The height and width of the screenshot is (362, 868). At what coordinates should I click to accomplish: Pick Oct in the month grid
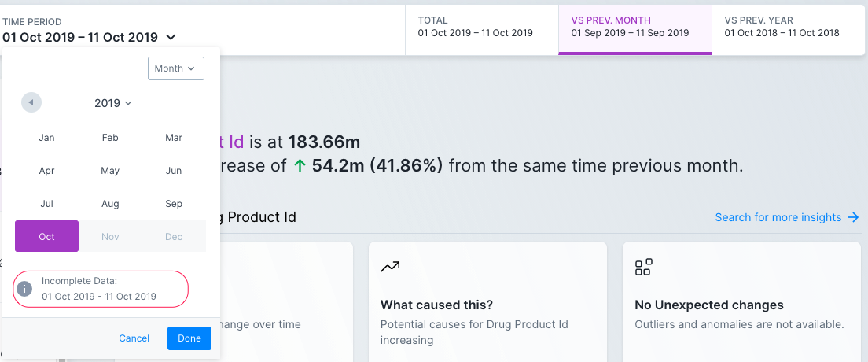click(46, 236)
